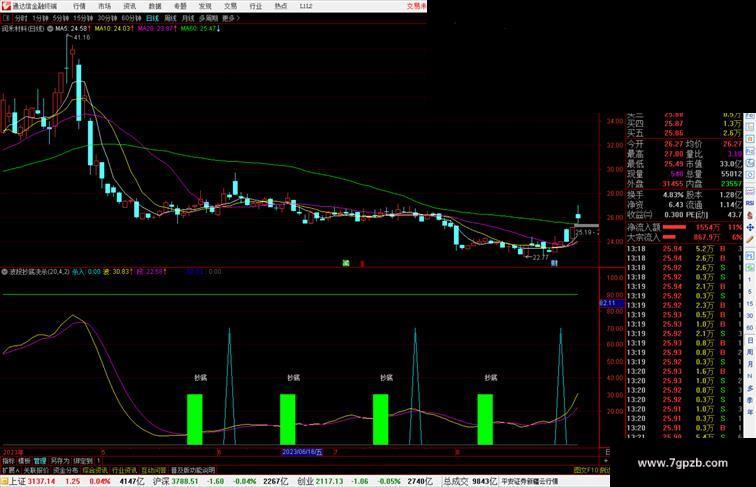
Task: Open the 市场 menu
Action: 104,6
